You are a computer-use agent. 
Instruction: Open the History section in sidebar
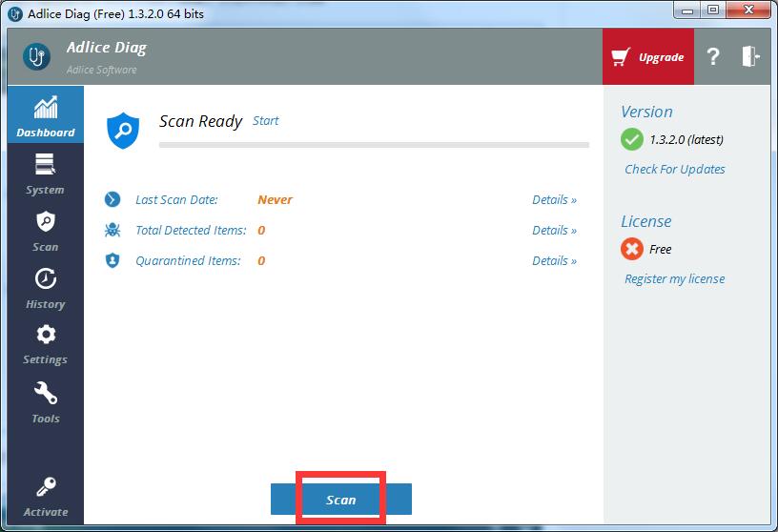pos(45,288)
